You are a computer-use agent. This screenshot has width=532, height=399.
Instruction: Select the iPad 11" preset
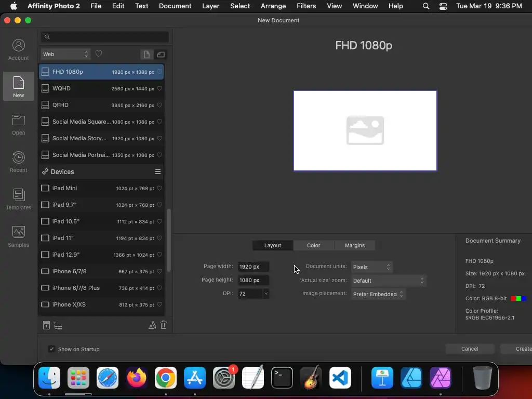click(101, 238)
